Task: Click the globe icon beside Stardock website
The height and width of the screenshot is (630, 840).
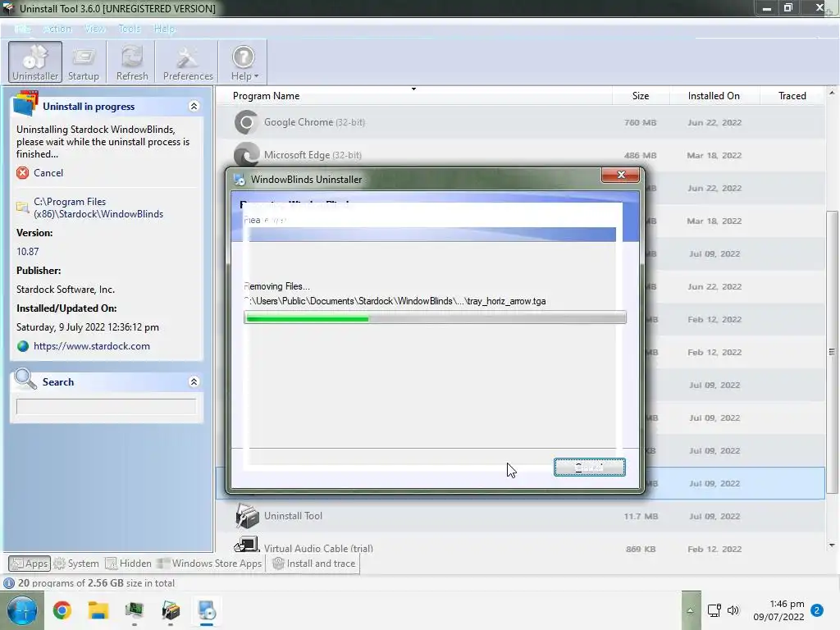Action: click(x=22, y=346)
